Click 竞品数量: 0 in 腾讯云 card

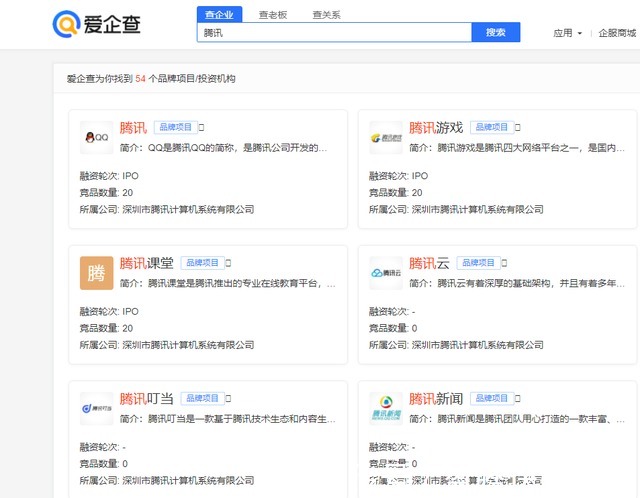[393, 328]
